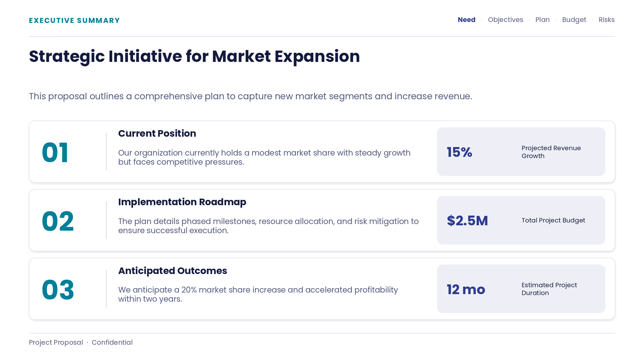The width and height of the screenshot is (644, 362).
Task: Click the large 01 number
Action: click(55, 152)
